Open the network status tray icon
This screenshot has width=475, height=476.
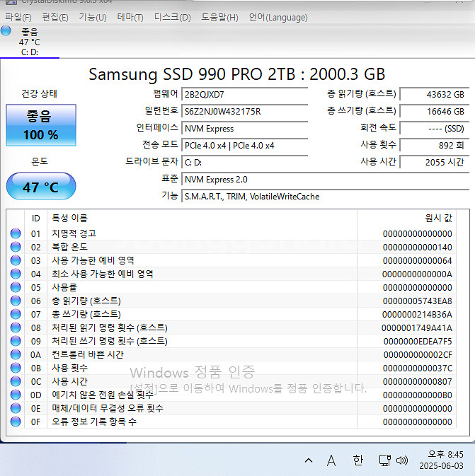[x=384, y=460]
